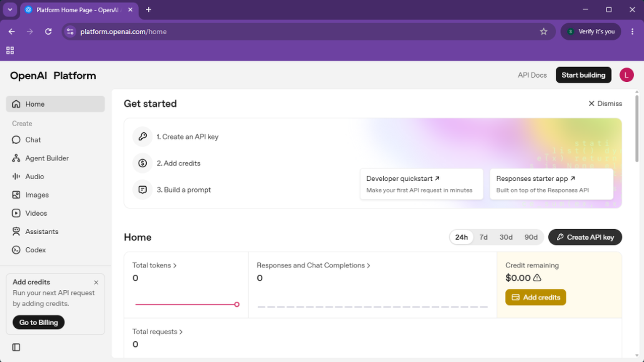Click Go to Billing button
This screenshot has height=362, width=644.
click(38, 322)
